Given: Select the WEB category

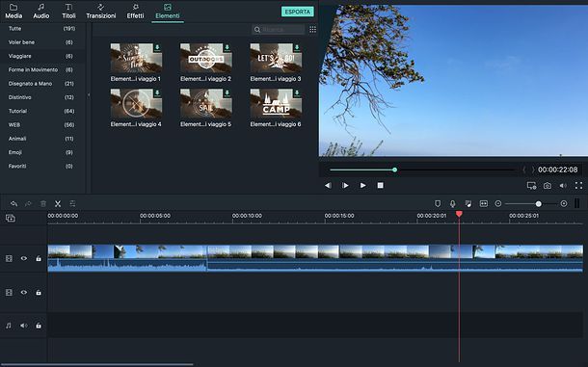Looking at the screenshot, I should (41, 125).
